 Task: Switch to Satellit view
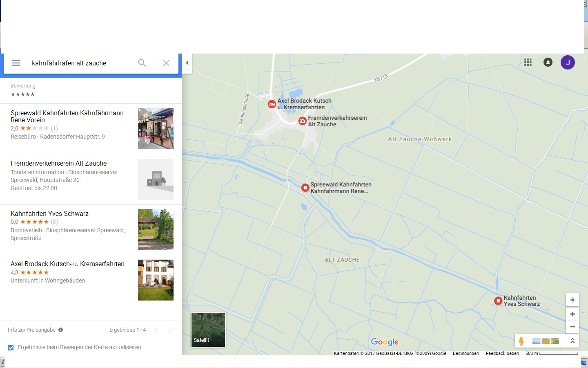pos(208,330)
